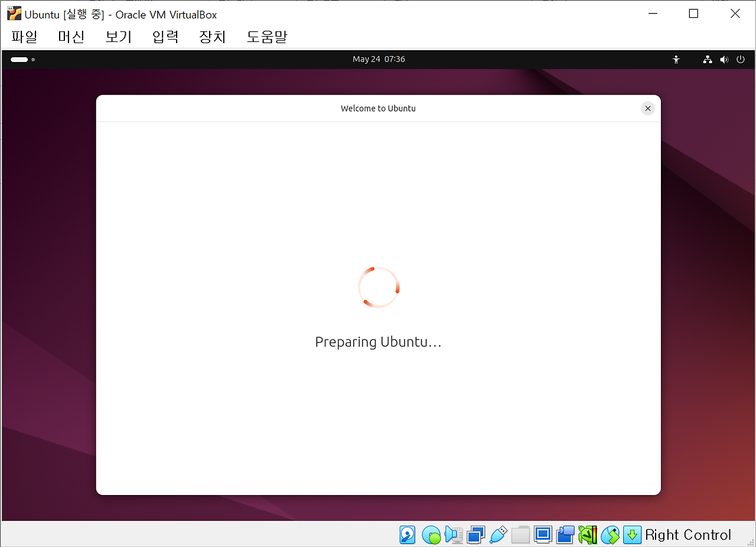The height and width of the screenshot is (547, 756).
Task: Click the USB devices status icon
Action: (498, 535)
